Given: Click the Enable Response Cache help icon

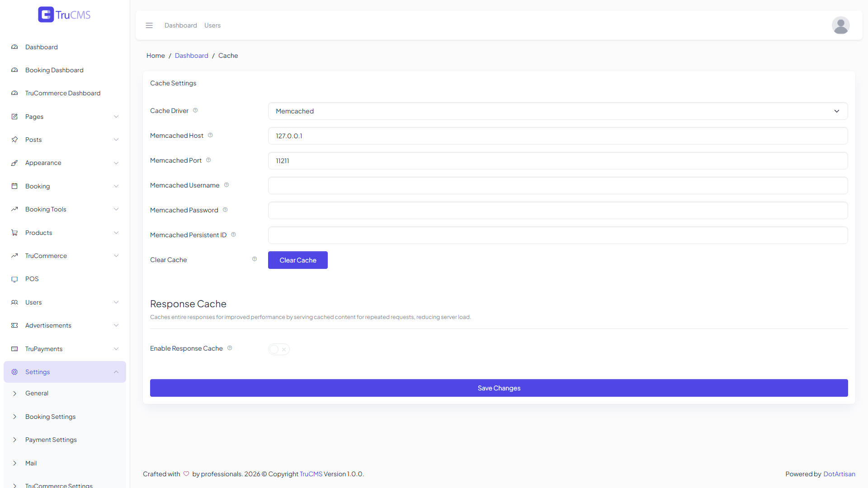Looking at the screenshot, I should point(230,348).
